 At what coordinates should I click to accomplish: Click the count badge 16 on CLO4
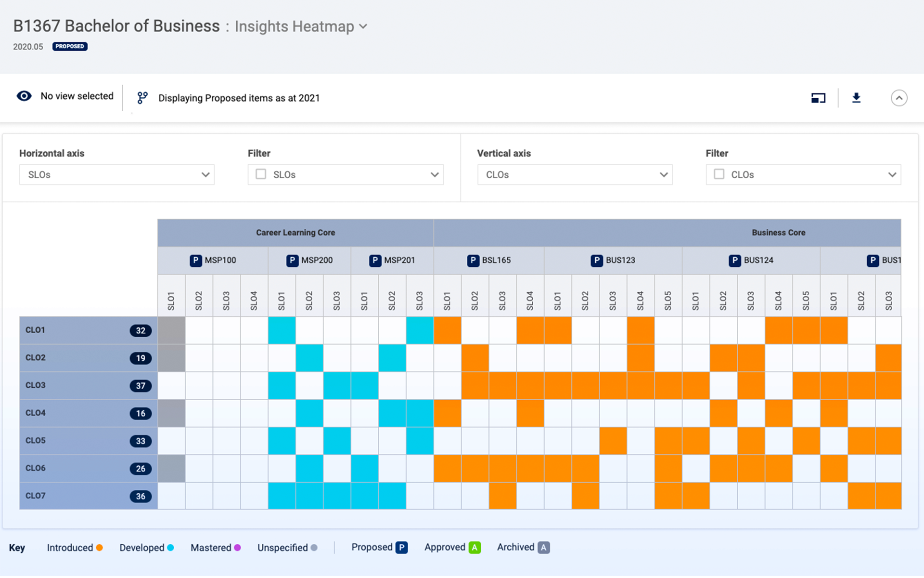(x=141, y=413)
